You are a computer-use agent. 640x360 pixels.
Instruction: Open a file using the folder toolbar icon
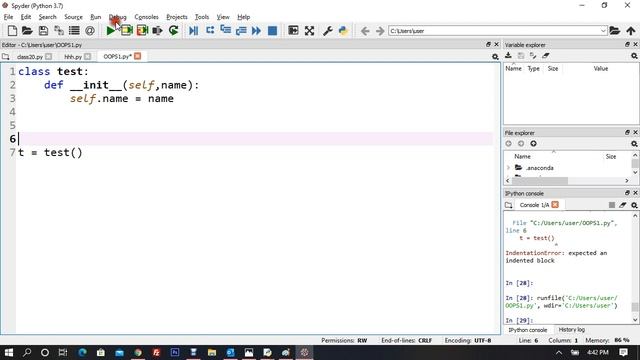click(27, 31)
